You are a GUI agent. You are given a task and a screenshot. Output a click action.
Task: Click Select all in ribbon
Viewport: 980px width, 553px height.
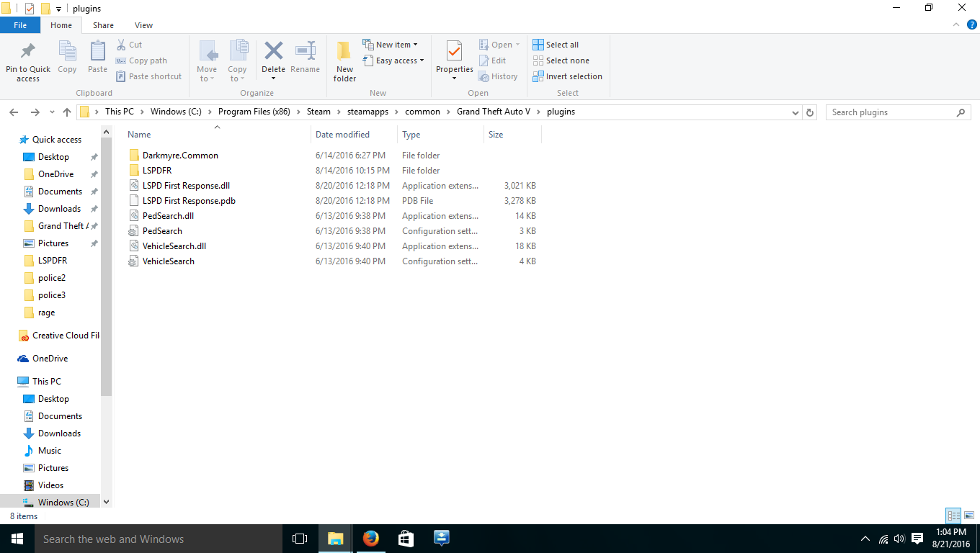pos(556,45)
